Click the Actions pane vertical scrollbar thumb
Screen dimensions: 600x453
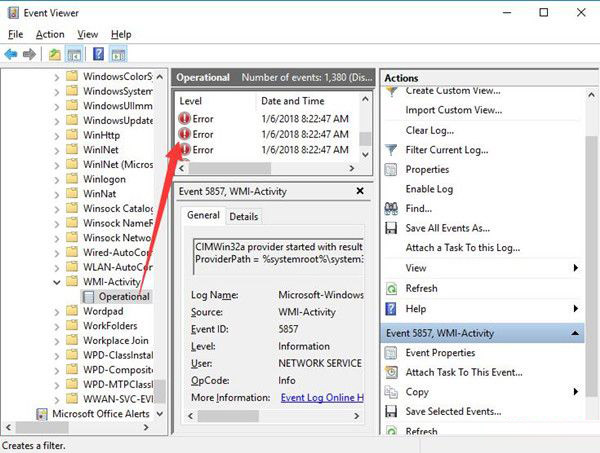click(x=592, y=266)
